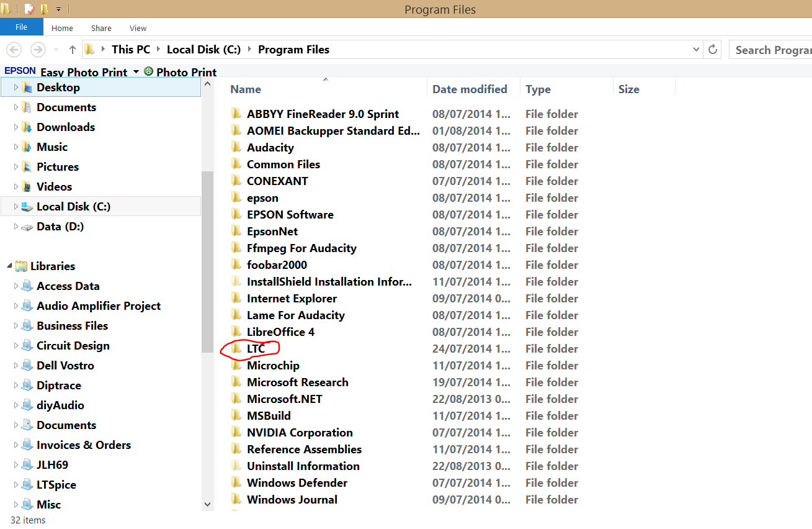The width and height of the screenshot is (812, 529).
Task: Switch to the Share ribbon tab
Action: pyautogui.click(x=101, y=28)
